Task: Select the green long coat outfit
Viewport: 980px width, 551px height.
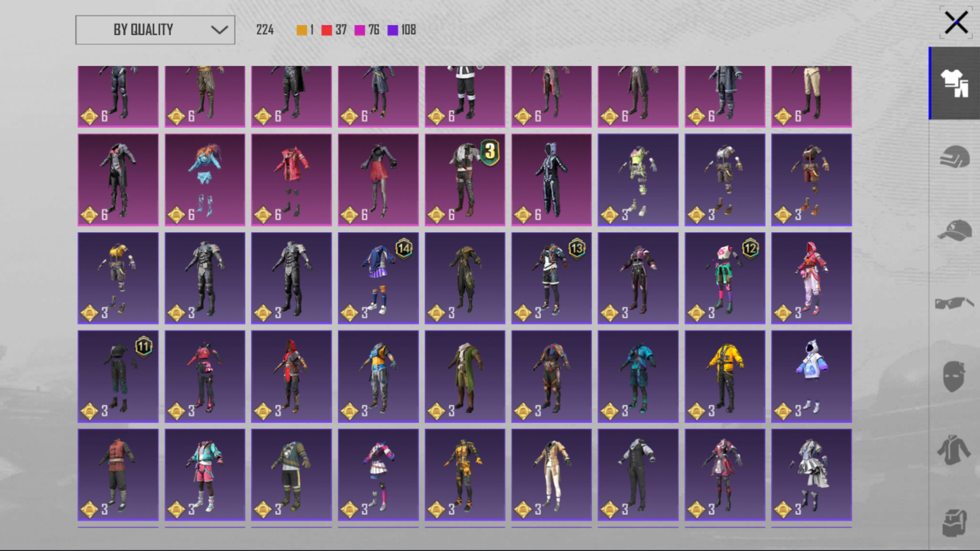Action: pyautogui.click(x=465, y=377)
